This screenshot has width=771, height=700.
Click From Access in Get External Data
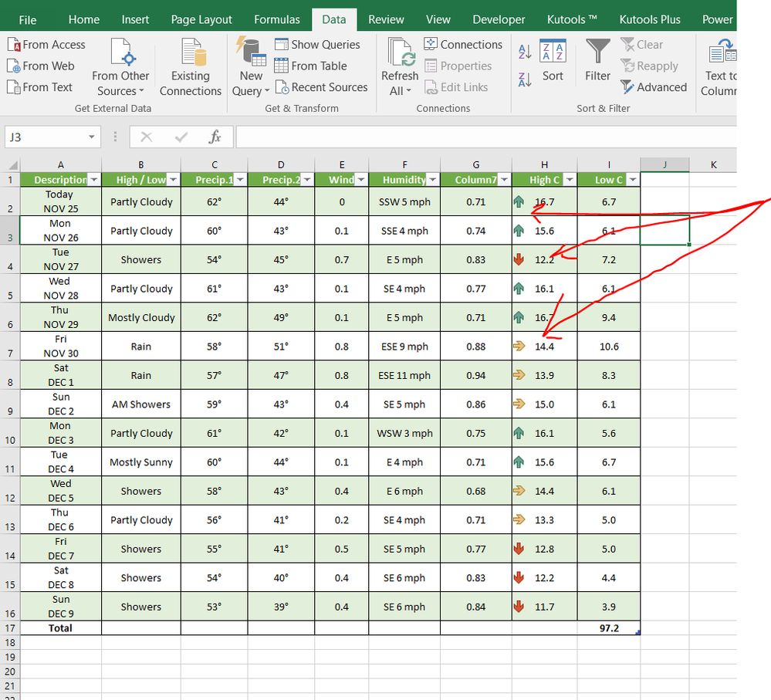point(46,45)
